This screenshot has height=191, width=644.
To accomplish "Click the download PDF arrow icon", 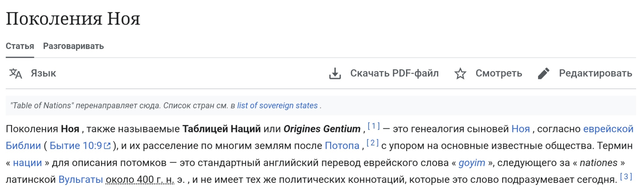I will point(335,73).
